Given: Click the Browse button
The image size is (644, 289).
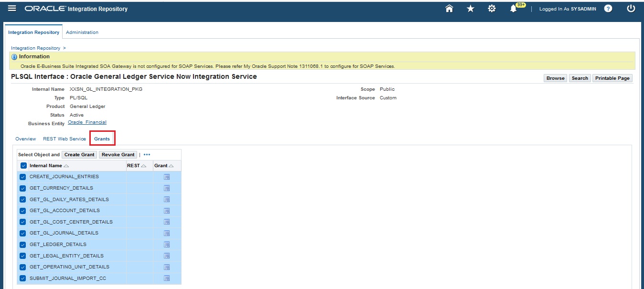Looking at the screenshot, I should [x=556, y=78].
